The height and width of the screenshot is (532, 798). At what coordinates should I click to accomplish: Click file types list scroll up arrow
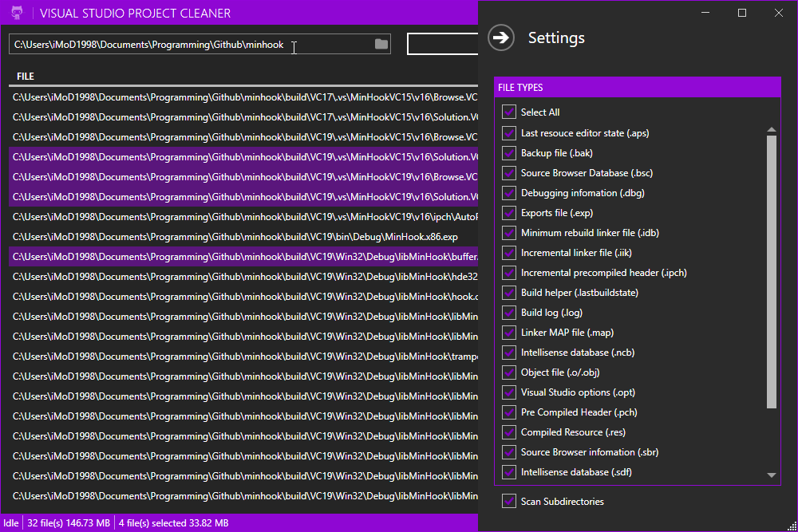pos(772,130)
